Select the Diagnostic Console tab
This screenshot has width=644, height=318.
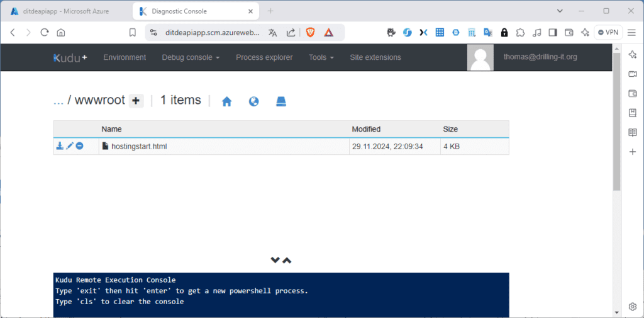tap(196, 11)
